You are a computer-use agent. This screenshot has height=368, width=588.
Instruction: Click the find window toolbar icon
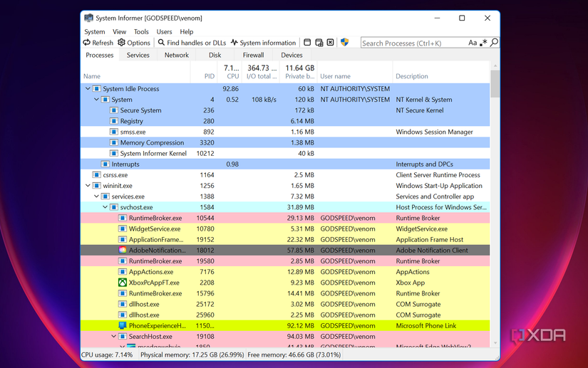[307, 42]
